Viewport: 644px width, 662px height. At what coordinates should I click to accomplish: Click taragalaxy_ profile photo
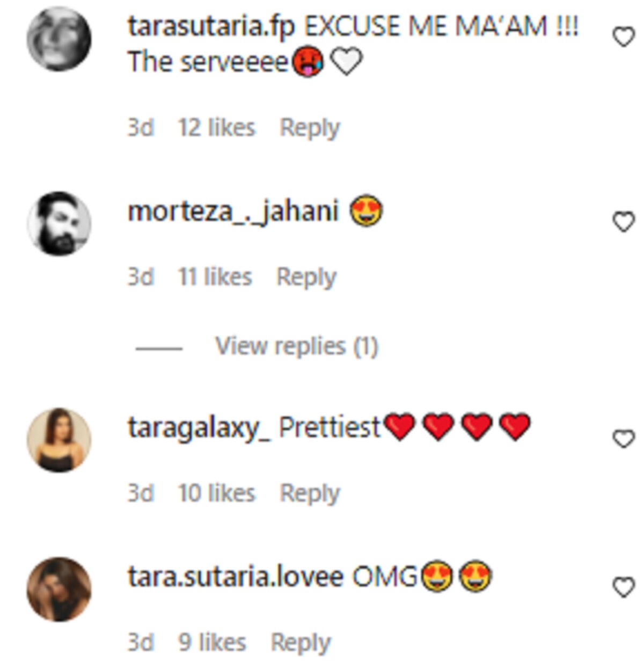click(59, 440)
